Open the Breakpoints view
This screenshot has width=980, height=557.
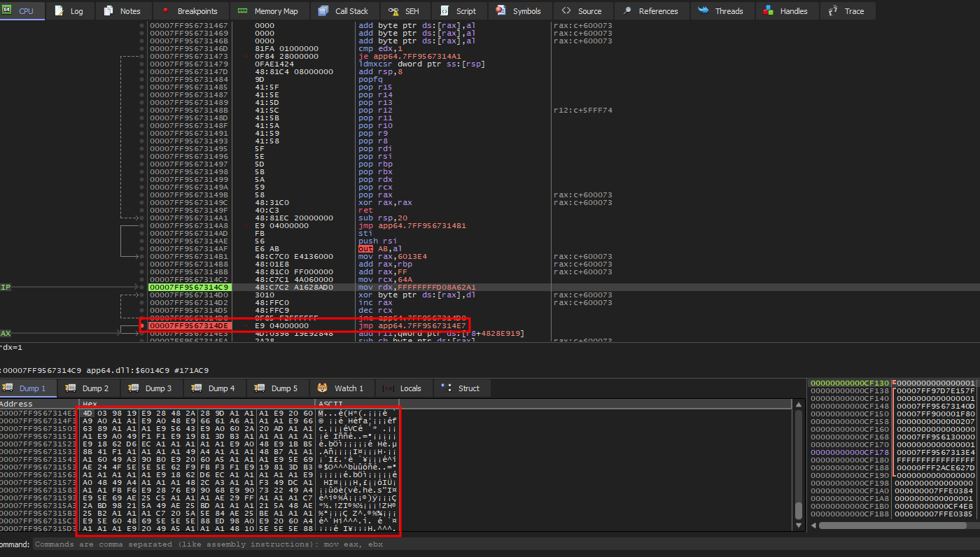(190, 10)
